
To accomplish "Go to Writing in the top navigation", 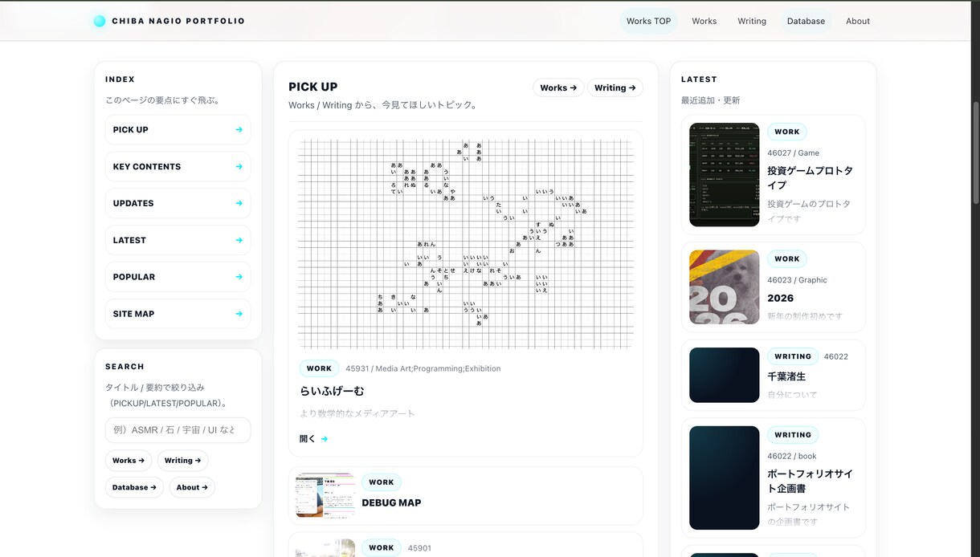I will point(752,21).
